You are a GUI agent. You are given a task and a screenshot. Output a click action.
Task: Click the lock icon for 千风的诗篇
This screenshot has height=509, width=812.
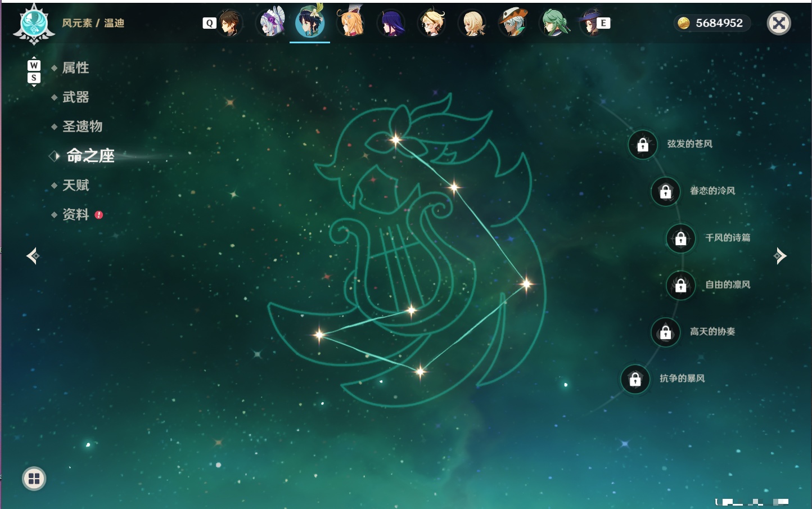(680, 238)
